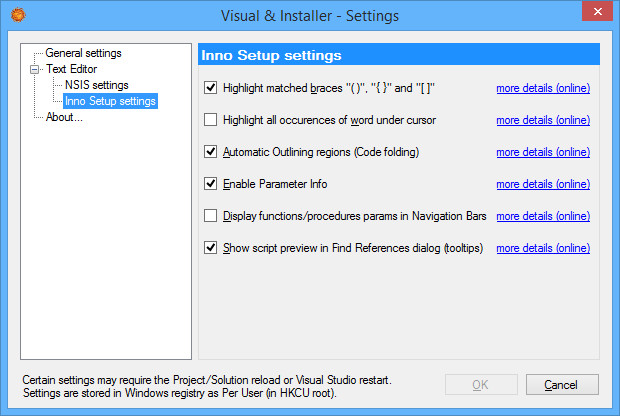Click the Visual & Installer app icon in title bar
Image resolution: width=620 pixels, height=416 pixels.
[18, 15]
